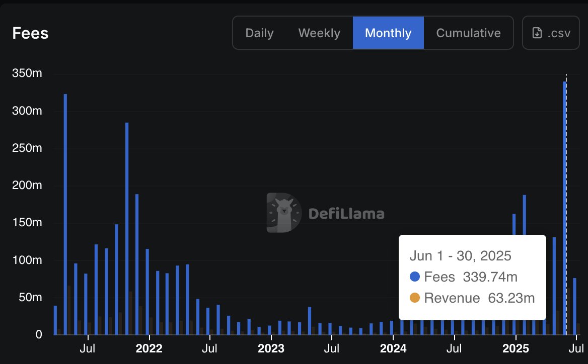
Task: Click the June 2025 fees bar at 339.74m
Action: tap(564, 208)
